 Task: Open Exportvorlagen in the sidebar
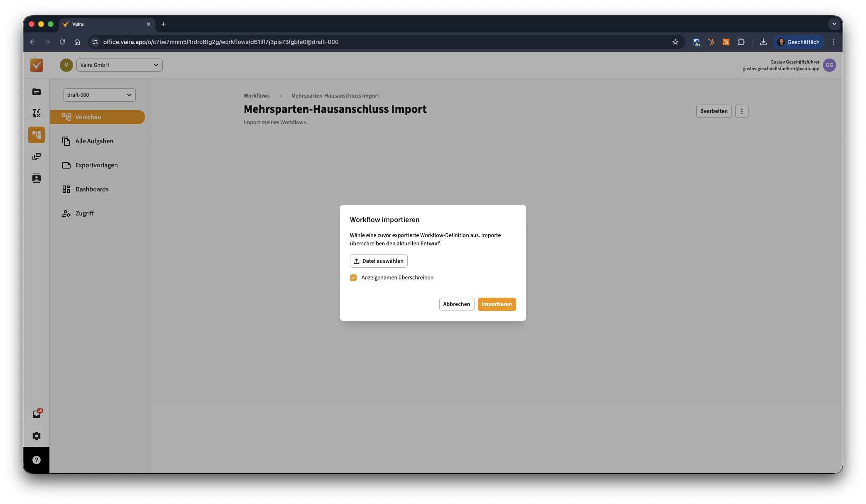click(96, 165)
